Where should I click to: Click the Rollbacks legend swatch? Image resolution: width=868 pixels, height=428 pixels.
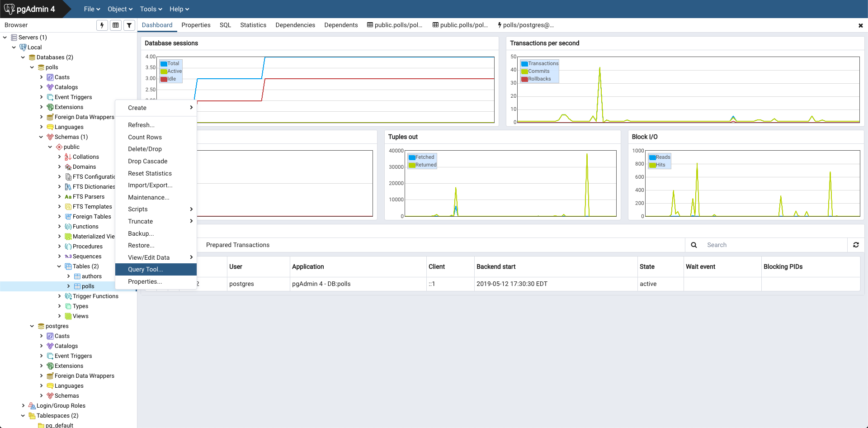click(524, 79)
